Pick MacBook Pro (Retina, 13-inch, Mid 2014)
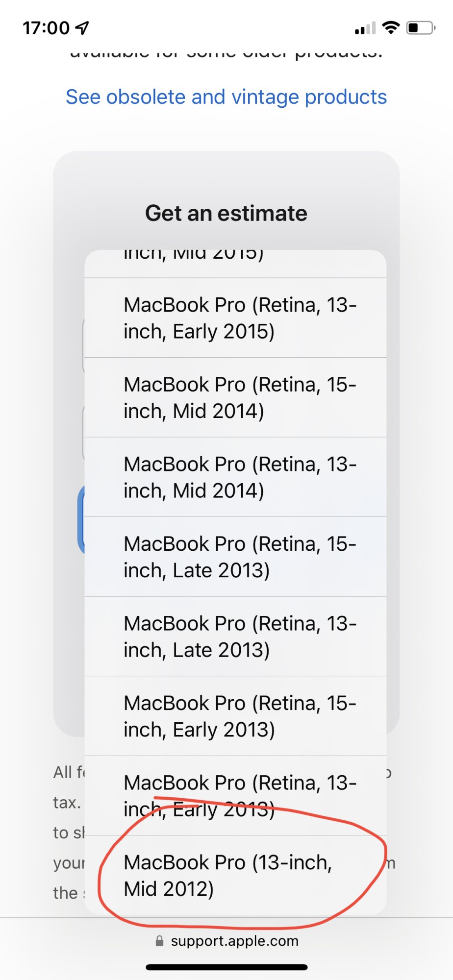The height and width of the screenshot is (980, 453). point(235,477)
